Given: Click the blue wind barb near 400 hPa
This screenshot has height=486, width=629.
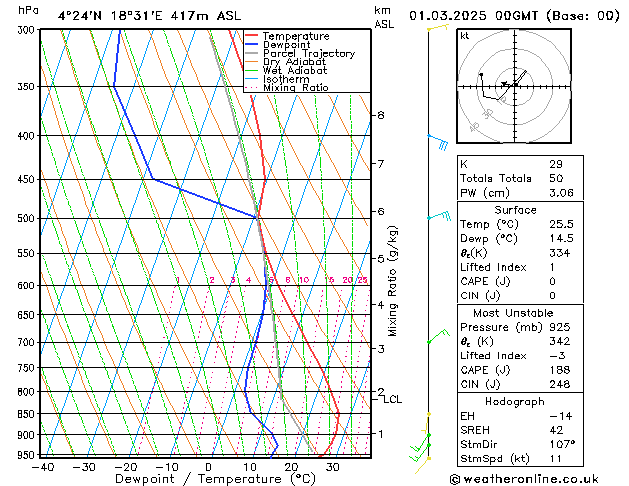Looking at the screenshot, I should (436, 141).
